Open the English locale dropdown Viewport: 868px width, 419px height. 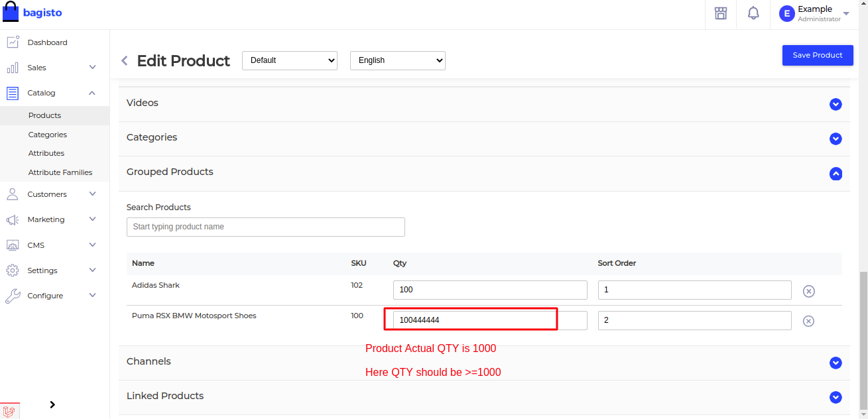point(397,60)
